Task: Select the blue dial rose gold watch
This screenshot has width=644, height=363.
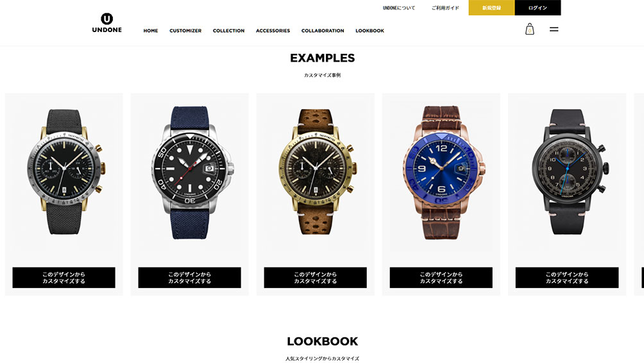Action: point(441,173)
